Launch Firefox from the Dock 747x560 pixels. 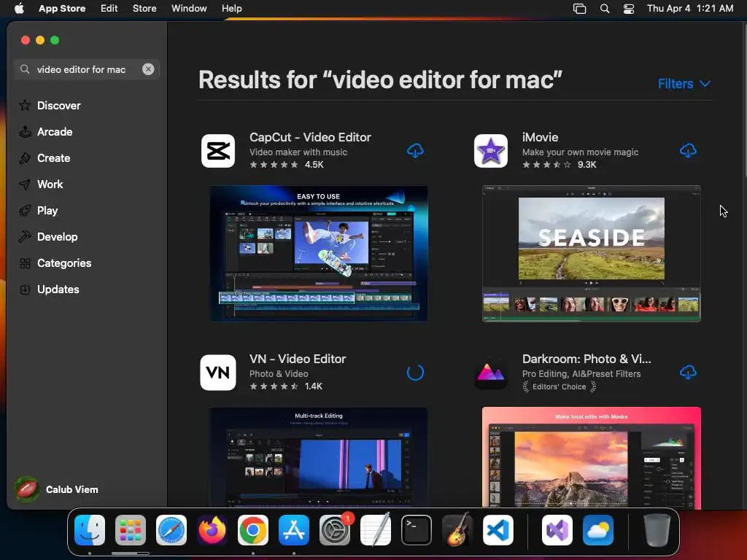pos(212,529)
